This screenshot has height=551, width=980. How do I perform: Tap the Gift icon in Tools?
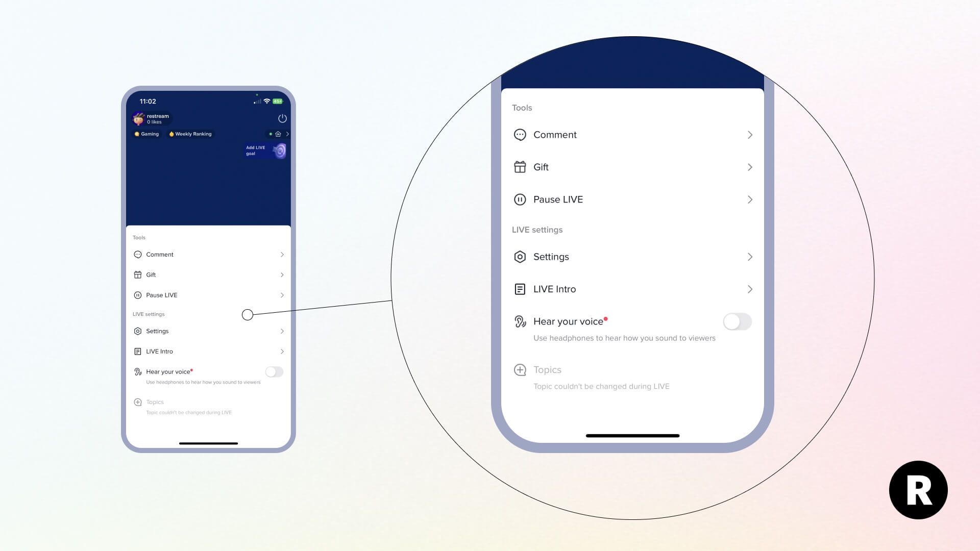[138, 274]
